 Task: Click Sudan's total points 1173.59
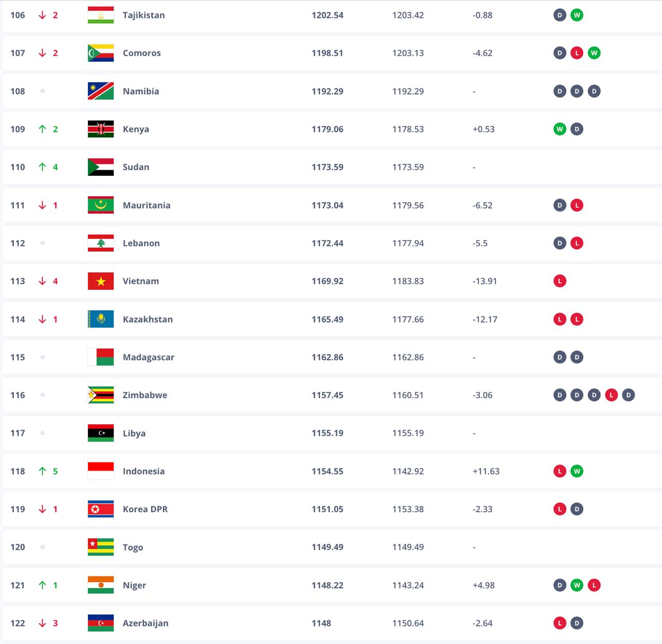(x=327, y=167)
